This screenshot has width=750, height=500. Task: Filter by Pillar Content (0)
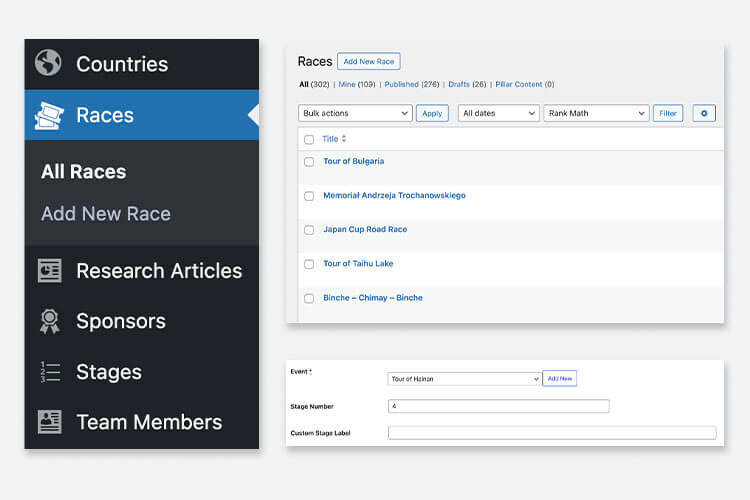pos(525,84)
